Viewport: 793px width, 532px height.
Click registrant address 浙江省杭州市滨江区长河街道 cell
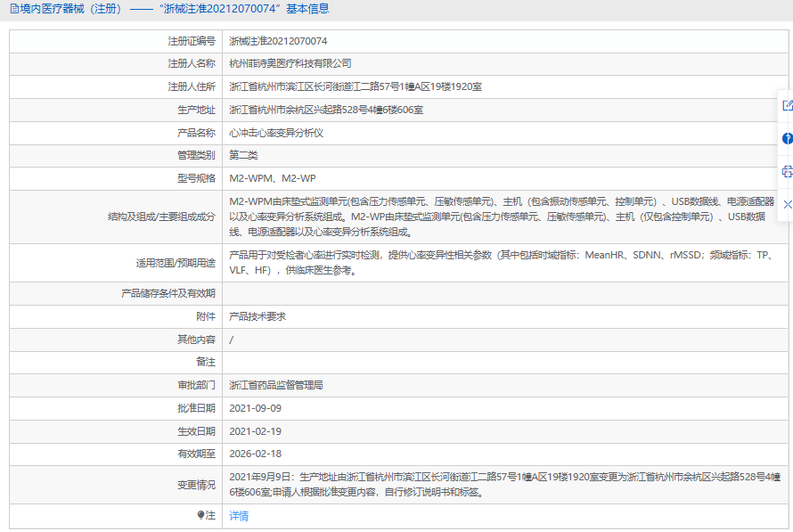355,86
